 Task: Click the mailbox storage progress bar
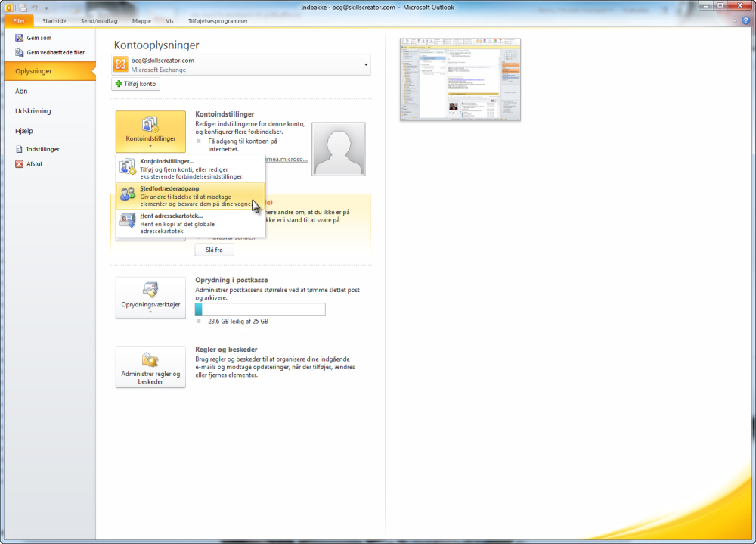pos(260,309)
